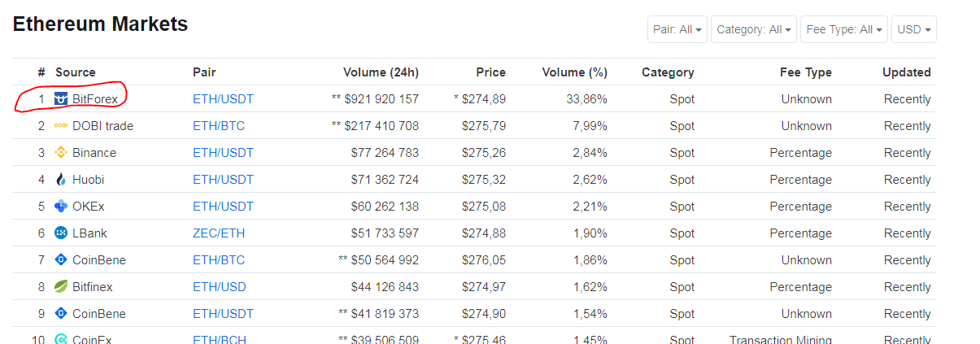
Task: Open the DOBI trade ETH/BTC pair link
Action: click(218, 126)
